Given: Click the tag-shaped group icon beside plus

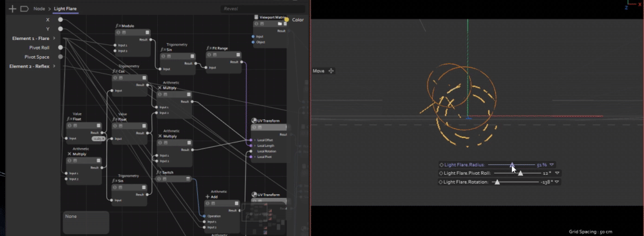Looking at the screenshot, I should point(24,8).
